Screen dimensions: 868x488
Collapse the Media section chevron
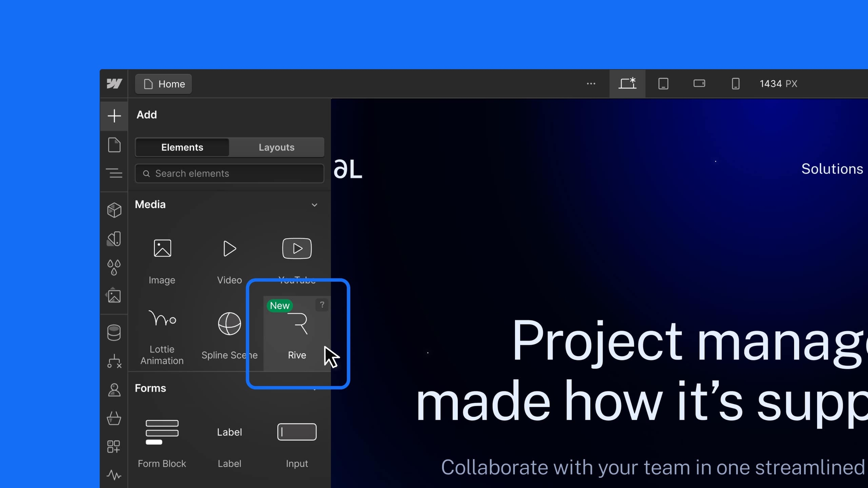coord(314,205)
